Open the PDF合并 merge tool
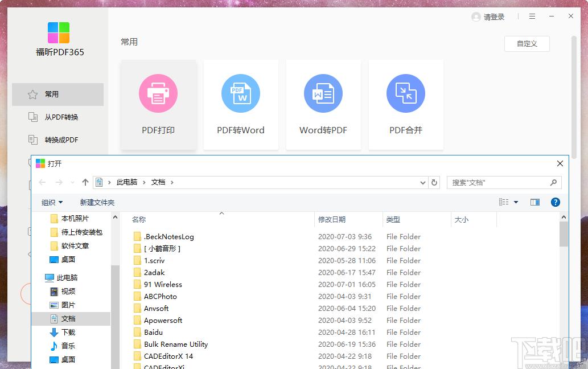The width and height of the screenshot is (588, 369). click(406, 105)
